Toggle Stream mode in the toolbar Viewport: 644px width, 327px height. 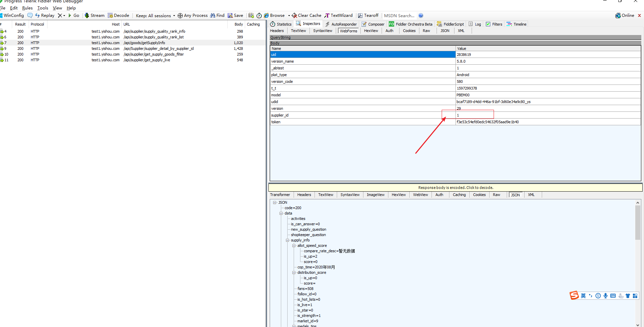point(94,15)
